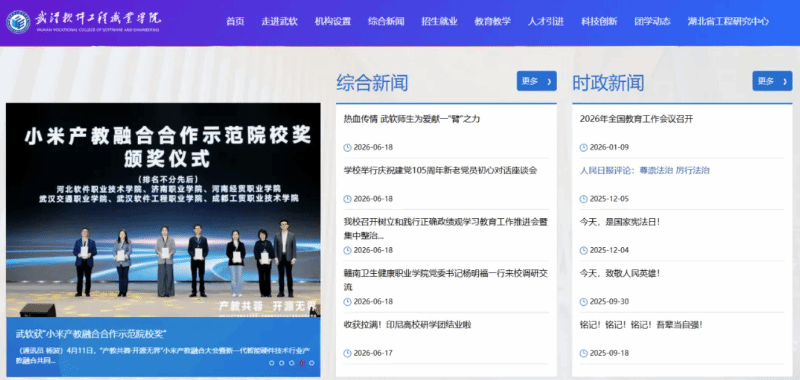
Task: Click the date text 2025-12-05
Action: pyautogui.click(x=609, y=199)
